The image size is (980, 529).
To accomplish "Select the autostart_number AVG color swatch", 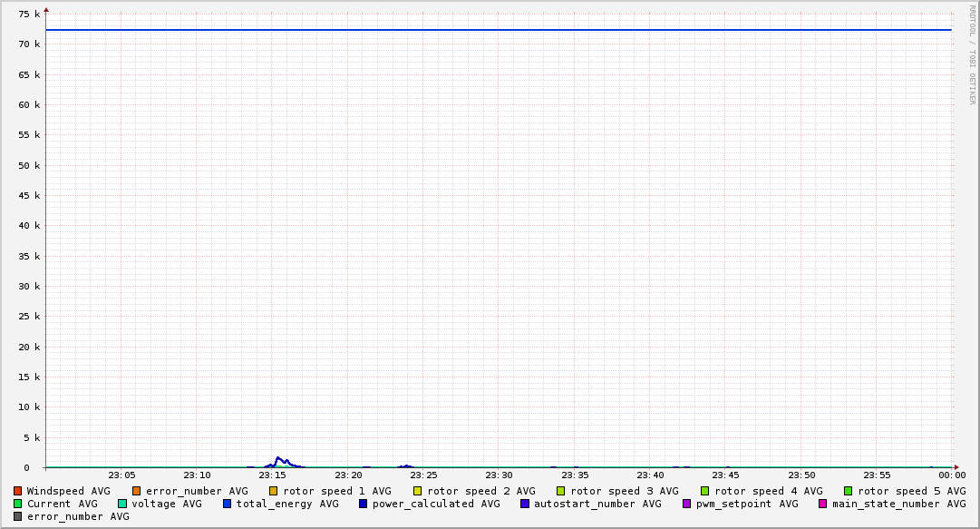I will (525, 504).
